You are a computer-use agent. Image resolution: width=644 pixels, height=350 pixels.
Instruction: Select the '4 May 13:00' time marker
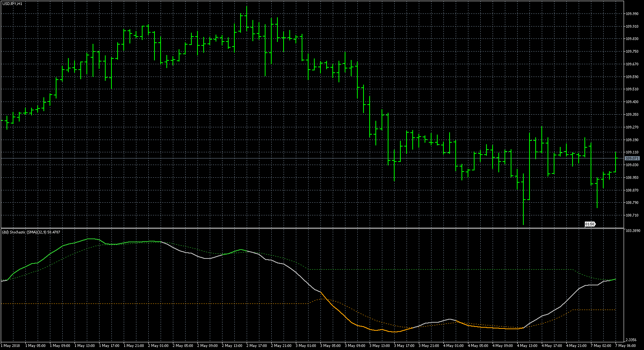(x=527, y=346)
